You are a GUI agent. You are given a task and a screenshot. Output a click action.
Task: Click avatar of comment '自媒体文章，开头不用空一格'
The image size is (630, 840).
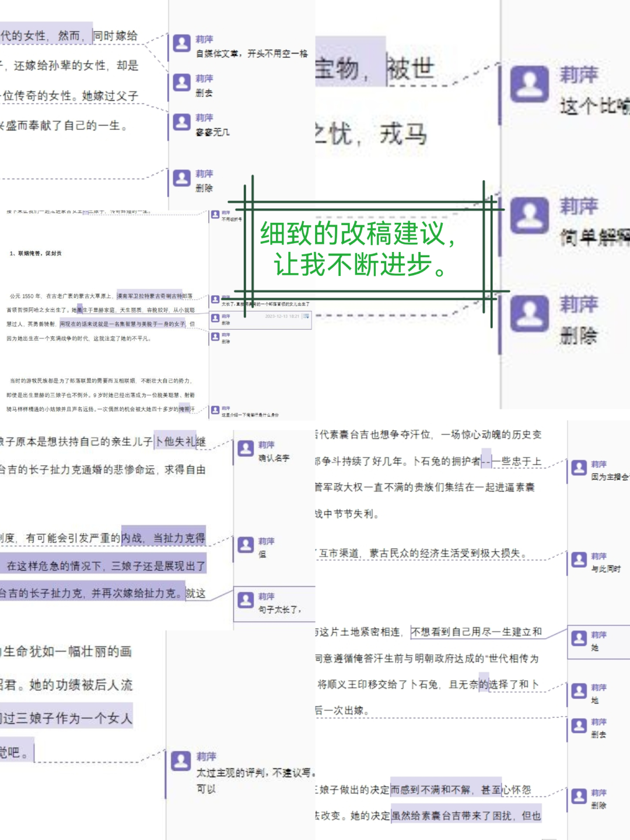[x=182, y=43]
